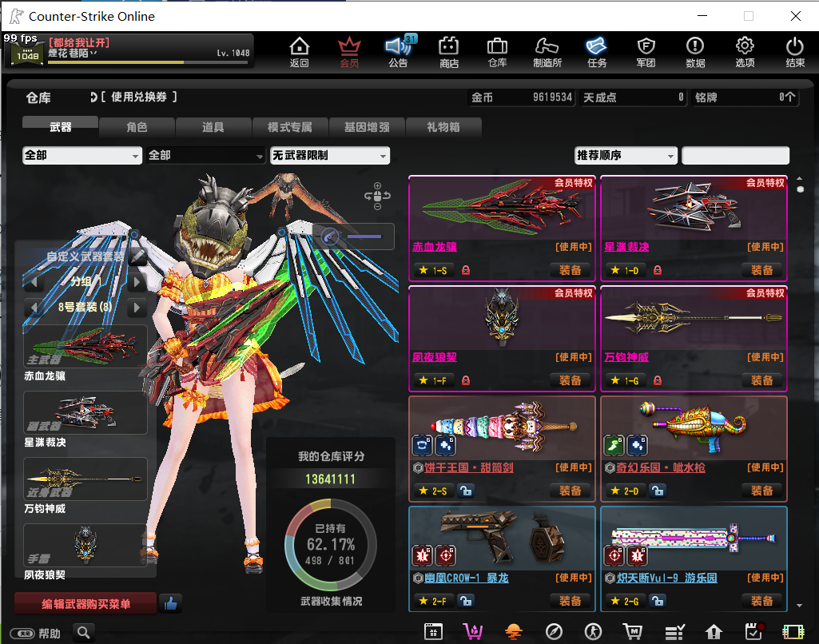Open the 制造所 crafting icon
This screenshot has height=644, width=819.
(547, 51)
